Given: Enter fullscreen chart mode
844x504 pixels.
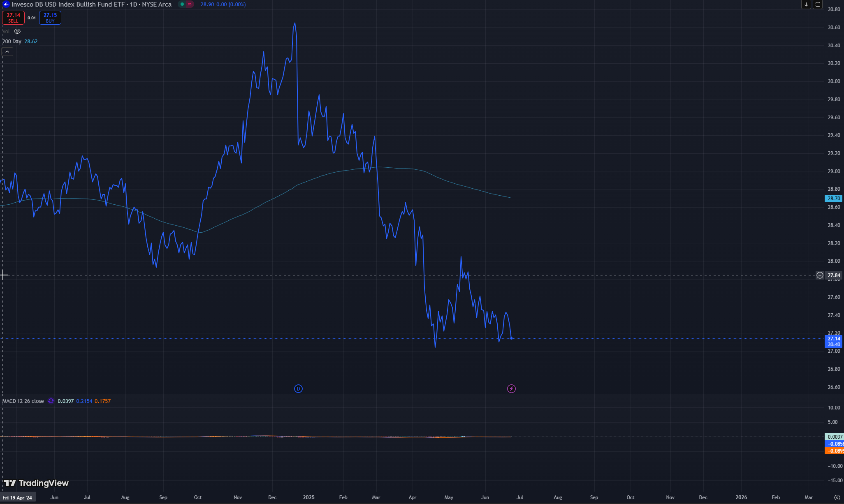Looking at the screenshot, I should [x=818, y=5].
